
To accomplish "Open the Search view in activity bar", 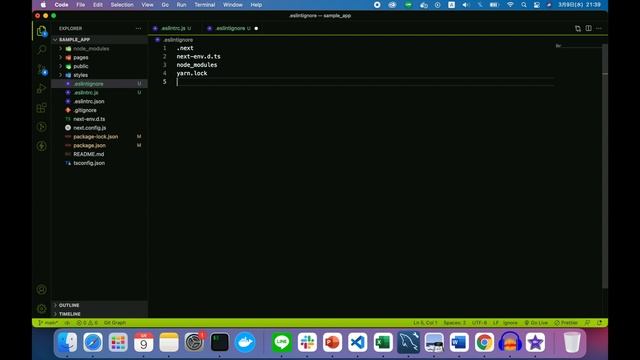I will 42,50.
